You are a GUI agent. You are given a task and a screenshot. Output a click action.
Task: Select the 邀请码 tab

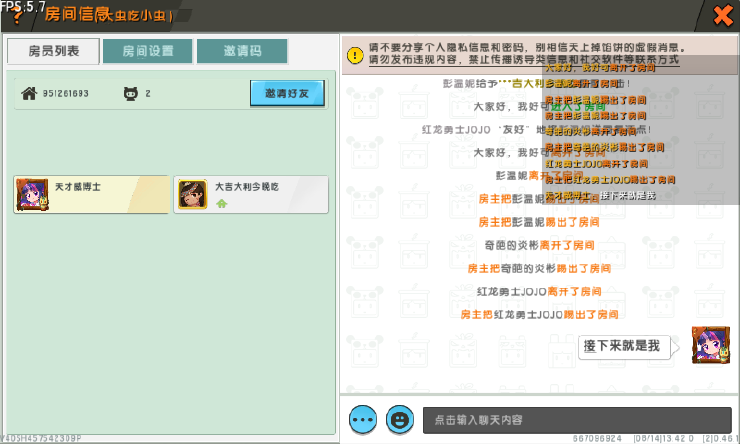pyautogui.click(x=241, y=51)
